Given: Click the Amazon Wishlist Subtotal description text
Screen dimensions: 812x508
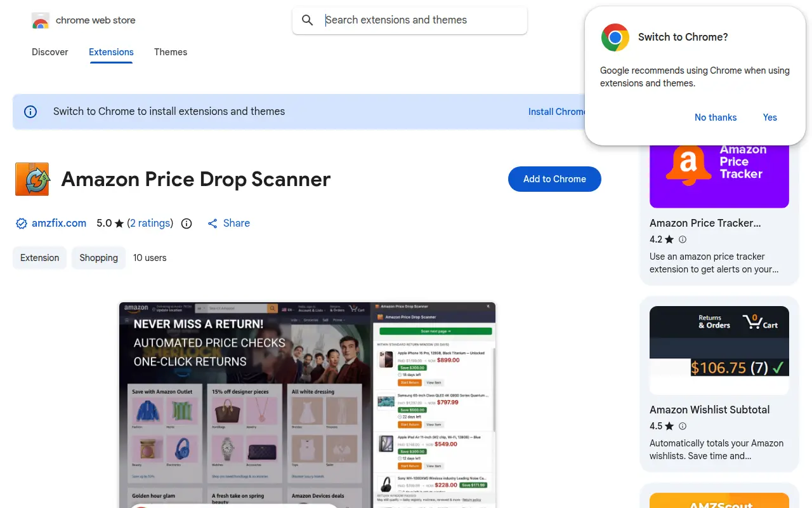Looking at the screenshot, I should (716, 450).
